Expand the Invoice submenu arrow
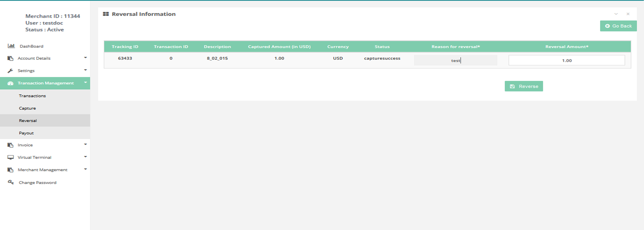644x230 pixels. [85, 144]
